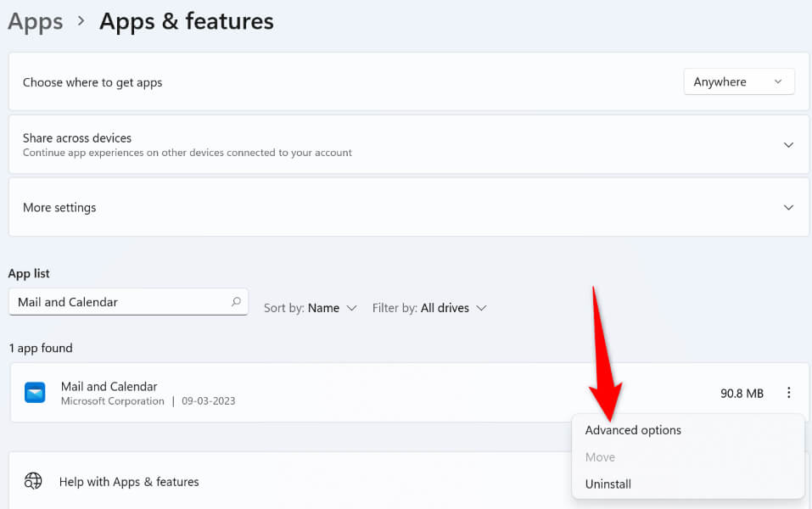Expand the More settings chevron
The image size is (812, 509).
pyautogui.click(x=788, y=208)
